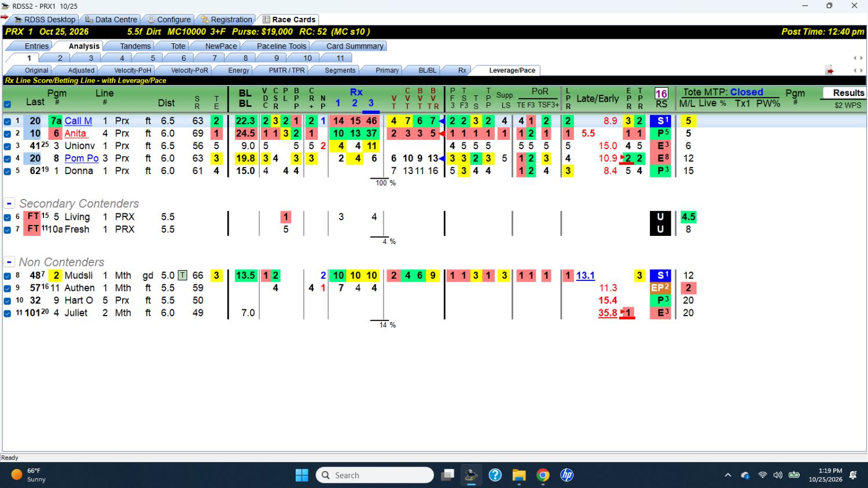Click the RDSS horse app taskbar icon

pos(471,475)
